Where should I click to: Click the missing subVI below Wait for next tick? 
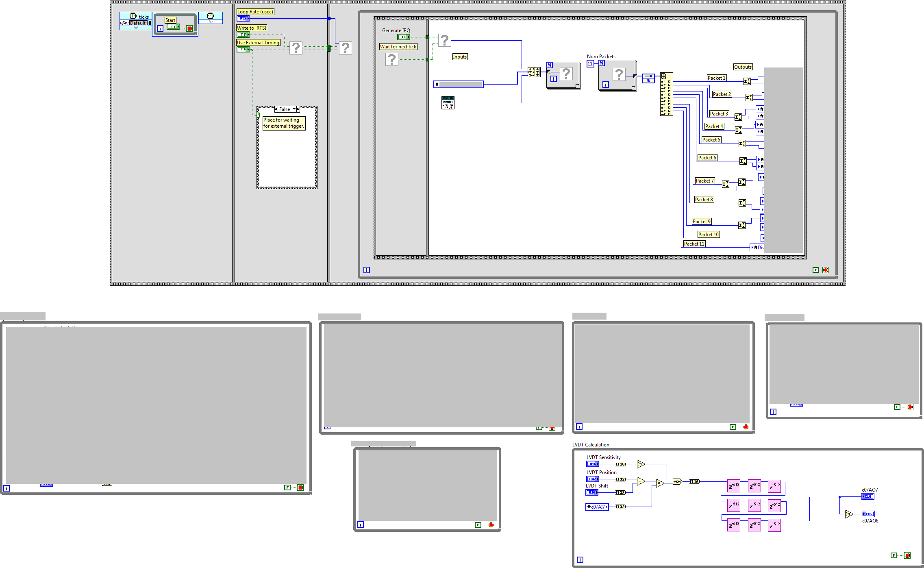(392, 59)
